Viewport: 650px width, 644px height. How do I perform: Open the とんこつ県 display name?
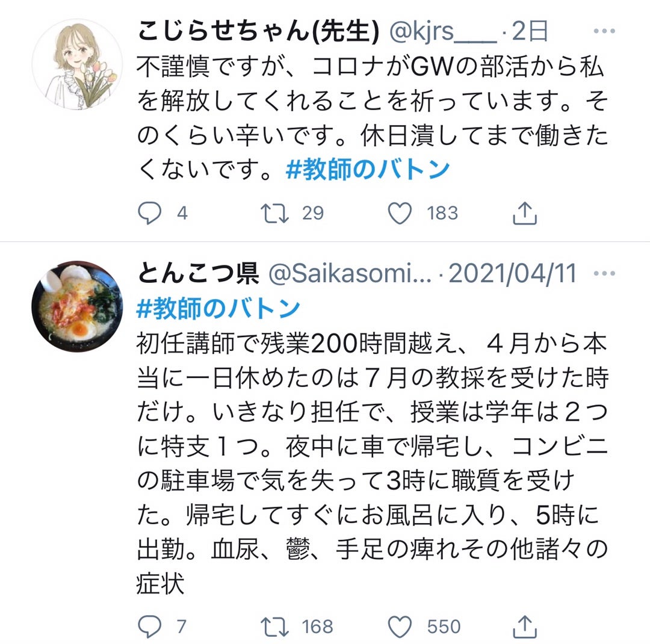click(x=198, y=274)
